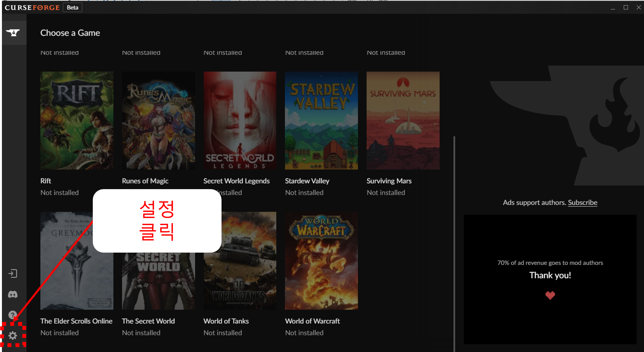Select The Elder Scrolls Online cover
Image resolution: width=644 pixels, height=352 pixels.
77,261
